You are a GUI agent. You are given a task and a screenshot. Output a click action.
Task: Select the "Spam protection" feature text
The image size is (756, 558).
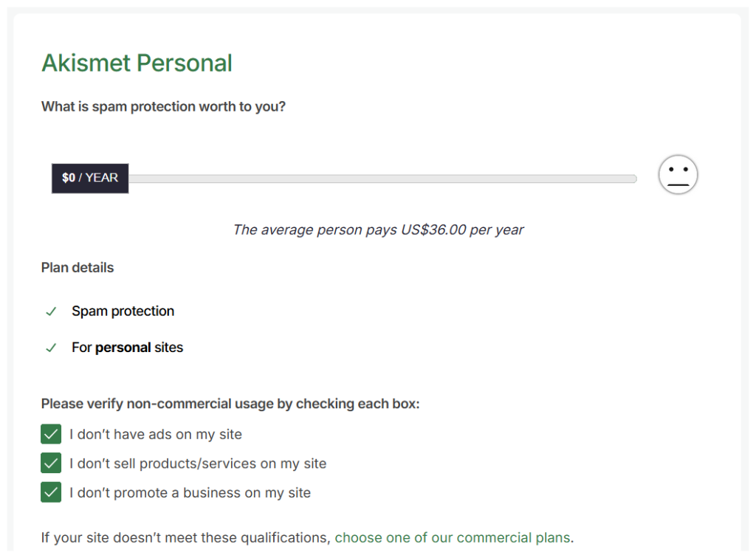click(x=123, y=311)
